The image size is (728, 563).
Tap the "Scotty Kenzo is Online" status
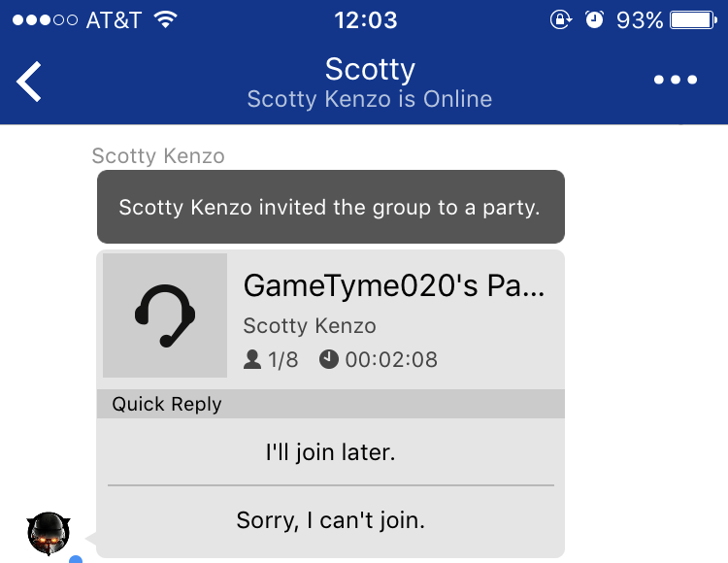click(x=370, y=99)
